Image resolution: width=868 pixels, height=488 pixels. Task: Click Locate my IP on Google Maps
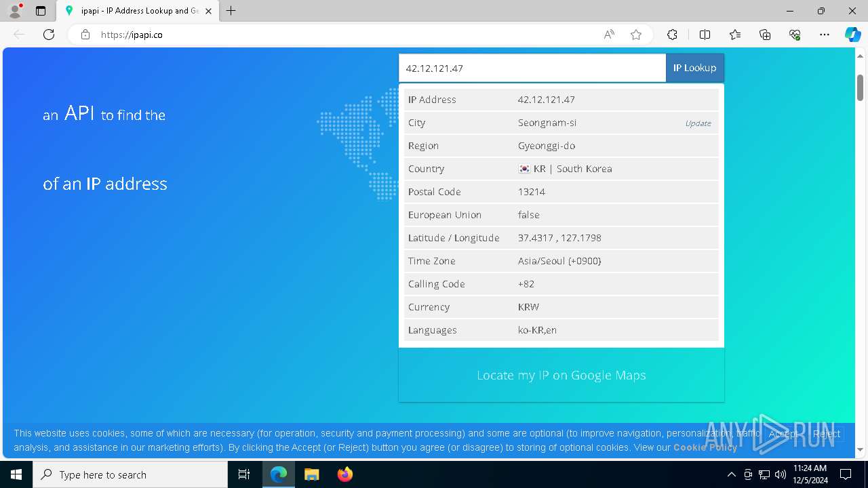(561, 375)
